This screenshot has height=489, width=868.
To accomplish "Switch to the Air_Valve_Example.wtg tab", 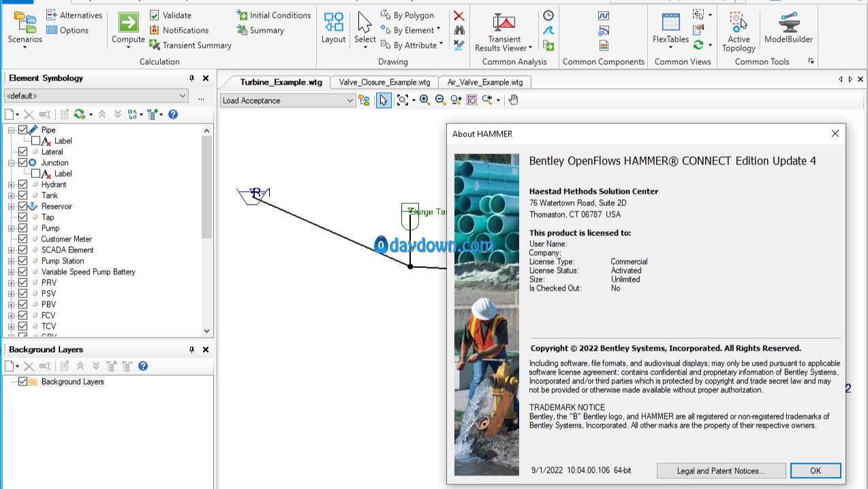I will coord(485,82).
